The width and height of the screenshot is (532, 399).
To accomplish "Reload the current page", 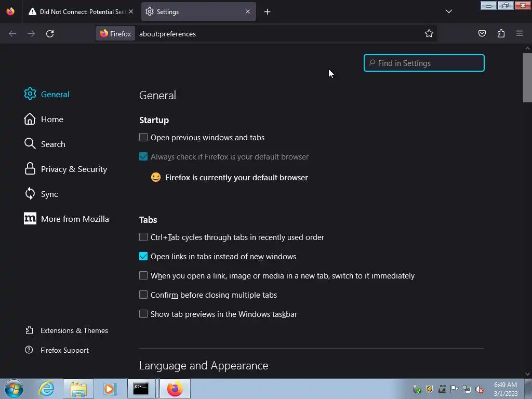I will 50,34.
